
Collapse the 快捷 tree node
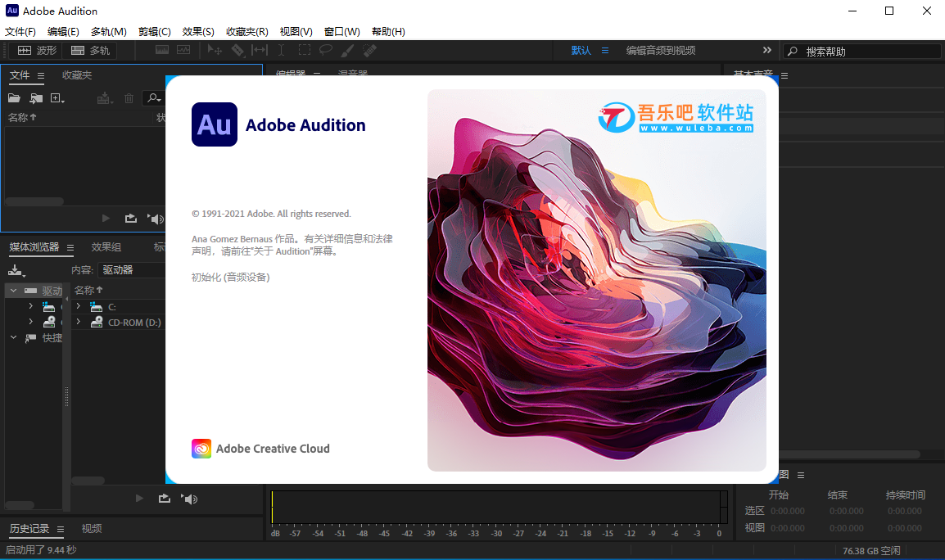point(13,337)
